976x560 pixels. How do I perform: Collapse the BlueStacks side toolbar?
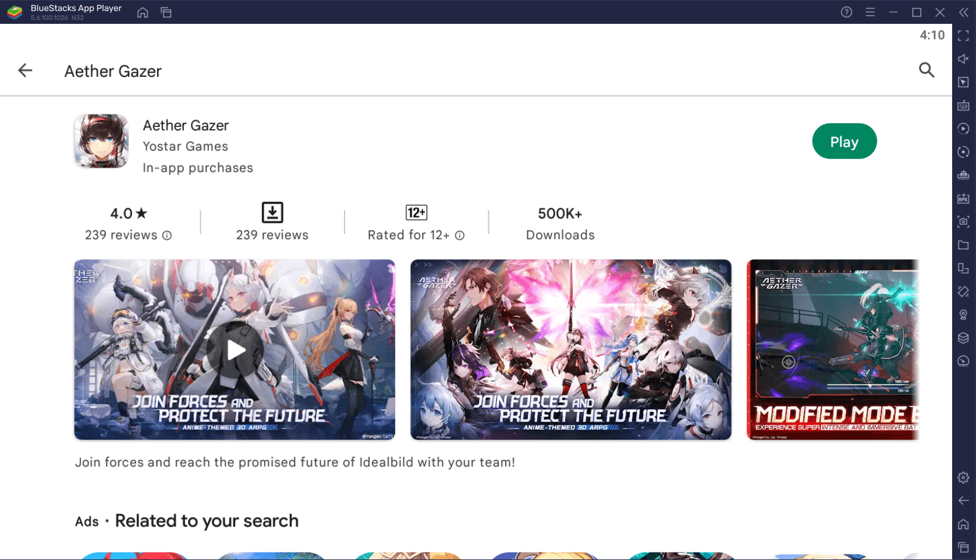pos(964,12)
